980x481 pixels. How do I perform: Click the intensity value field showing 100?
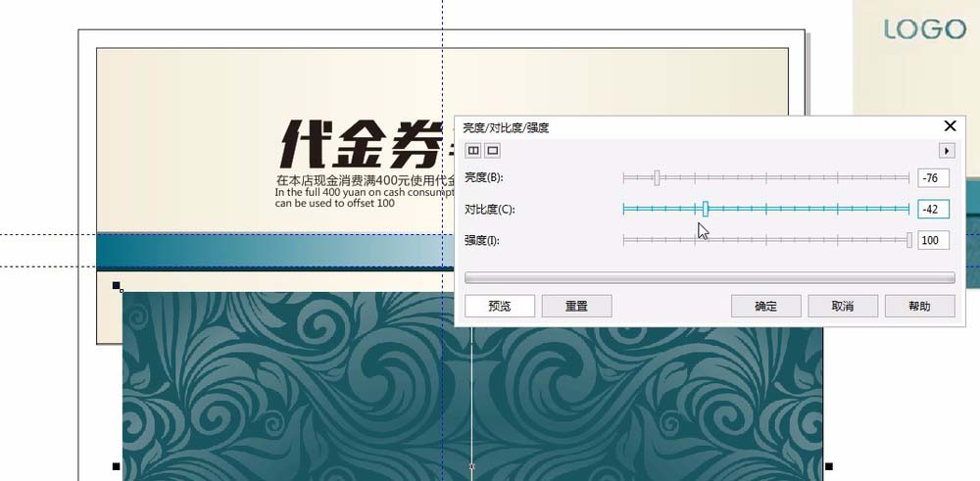[x=933, y=241]
